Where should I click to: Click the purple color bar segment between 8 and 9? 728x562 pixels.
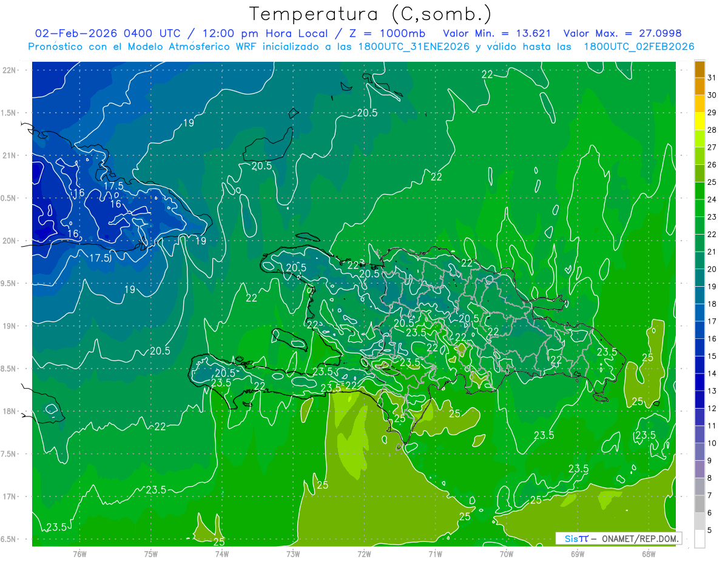[x=699, y=470]
